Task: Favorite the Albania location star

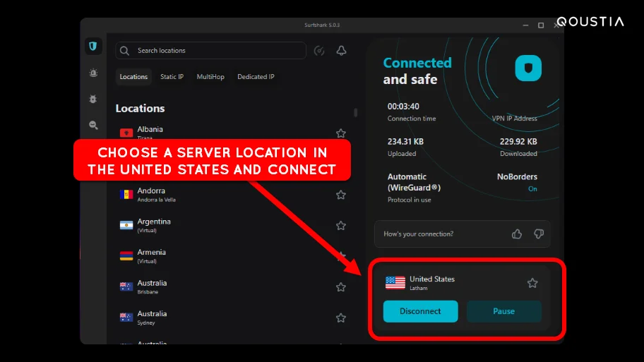Action: click(341, 133)
